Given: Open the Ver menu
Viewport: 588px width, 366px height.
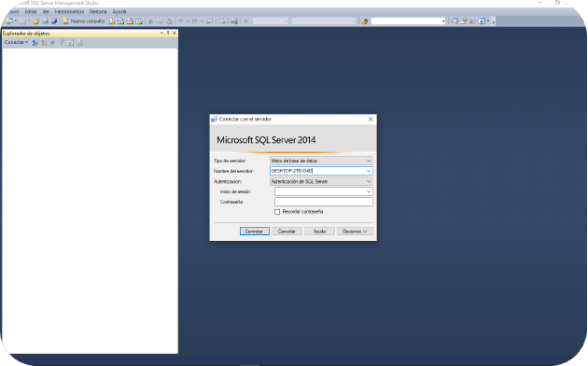Looking at the screenshot, I should [46, 11].
